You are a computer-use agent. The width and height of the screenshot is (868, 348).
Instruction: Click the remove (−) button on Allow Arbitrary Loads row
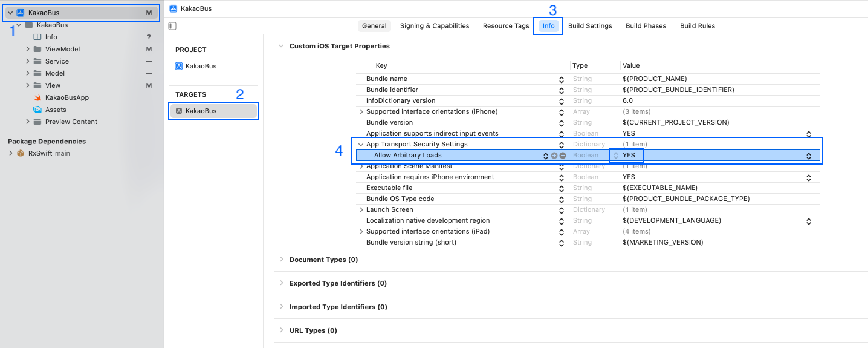pyautogui.click(x=563, y=156)
